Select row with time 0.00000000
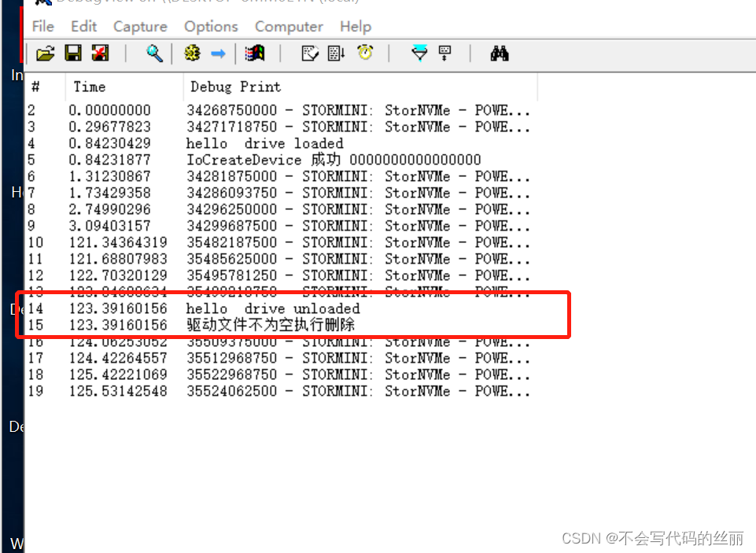 pyautogui.click(x=281, y=110)
